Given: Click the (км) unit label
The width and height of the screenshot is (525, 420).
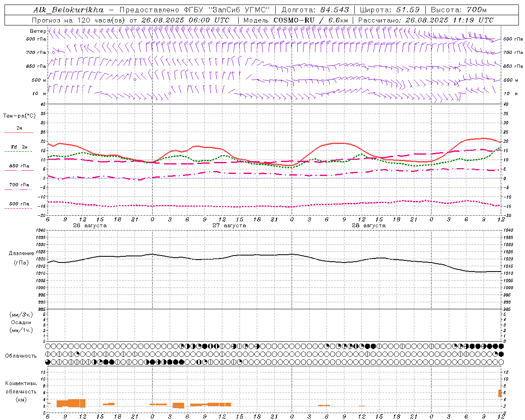Looking at the screenshot, I should [x=21, y=399].
